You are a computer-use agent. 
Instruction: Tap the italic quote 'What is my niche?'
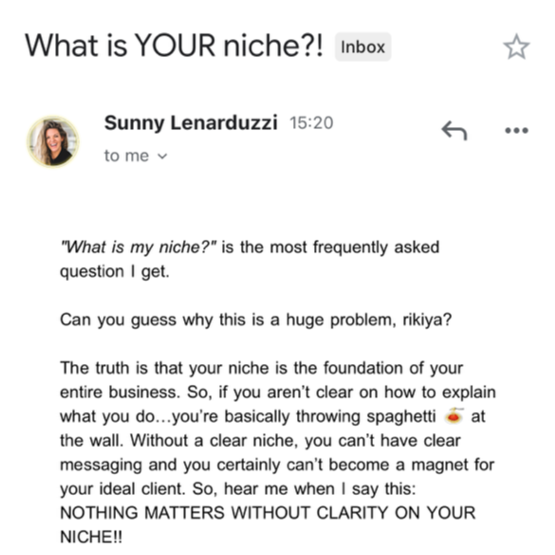[x=138, y=247]
